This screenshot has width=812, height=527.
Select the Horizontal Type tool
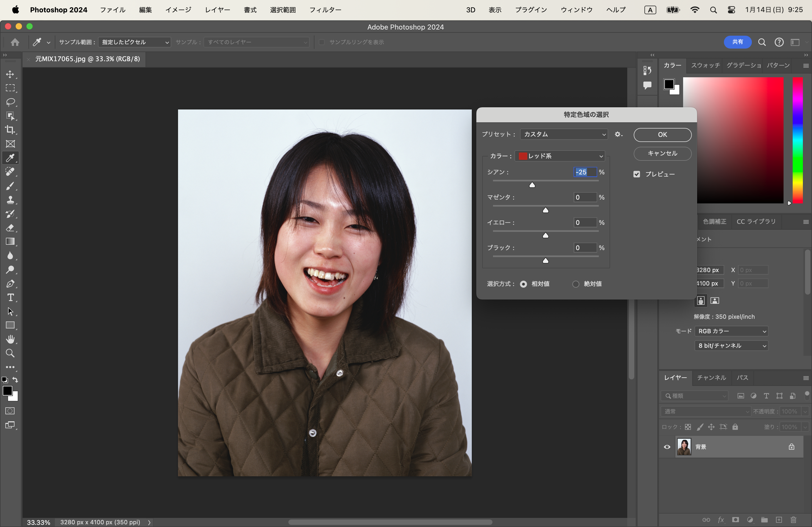(x=10, y=298)
